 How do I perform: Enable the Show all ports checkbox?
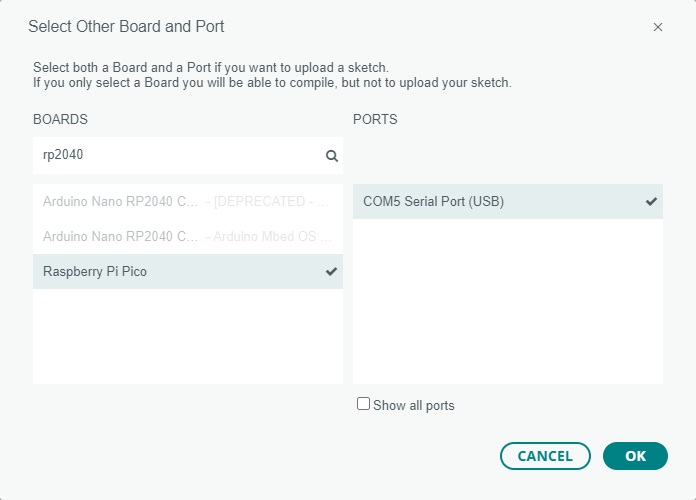click(x=364, y=404)
